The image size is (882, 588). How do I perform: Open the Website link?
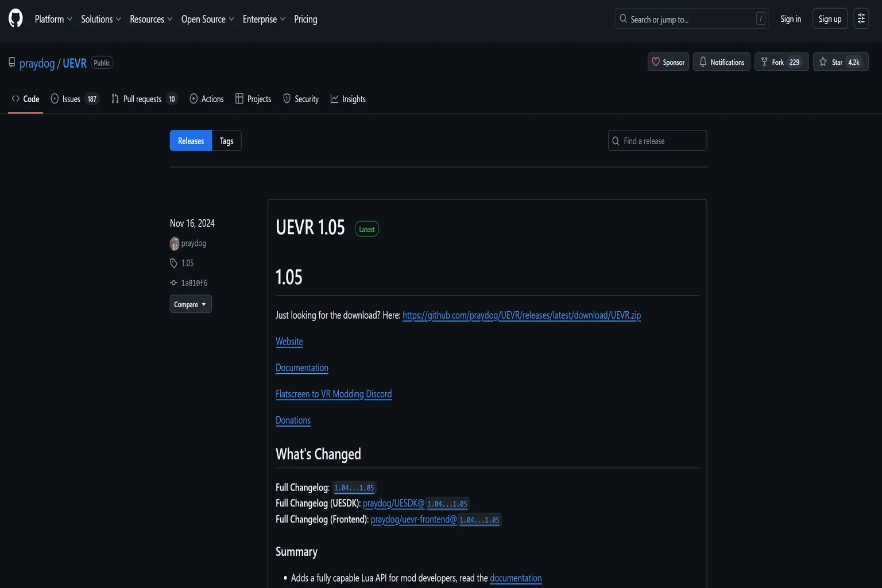(x=289, y=341)
